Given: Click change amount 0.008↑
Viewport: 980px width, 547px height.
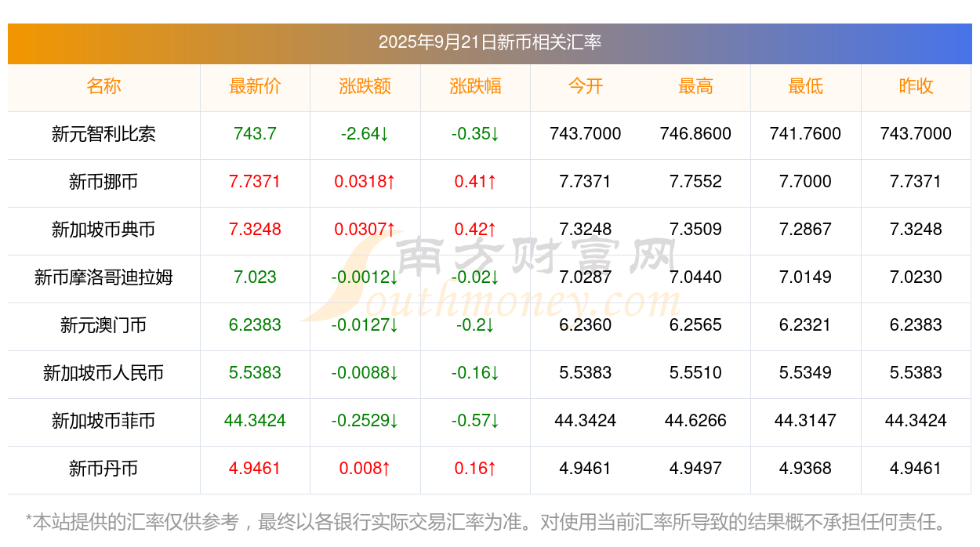Looking at the screenshot, I should coord(365,469).
